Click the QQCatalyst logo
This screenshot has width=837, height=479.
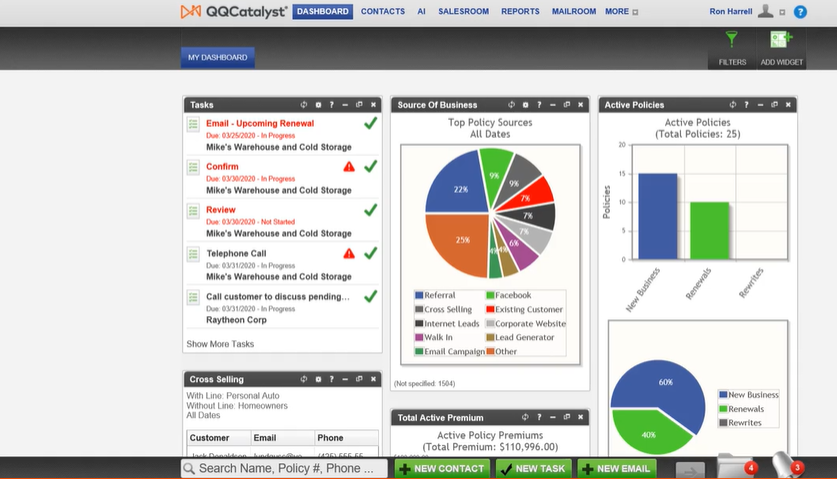[234, 11]
